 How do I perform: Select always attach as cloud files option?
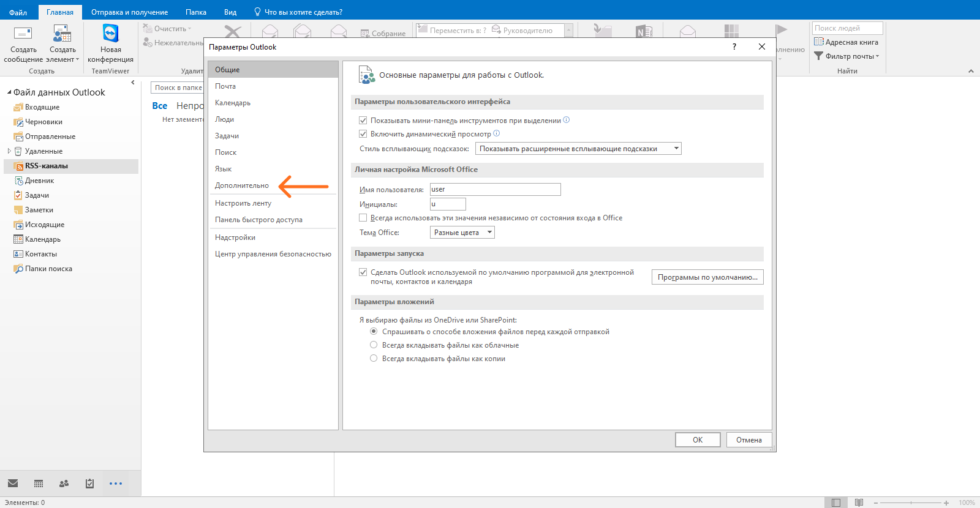374,345
